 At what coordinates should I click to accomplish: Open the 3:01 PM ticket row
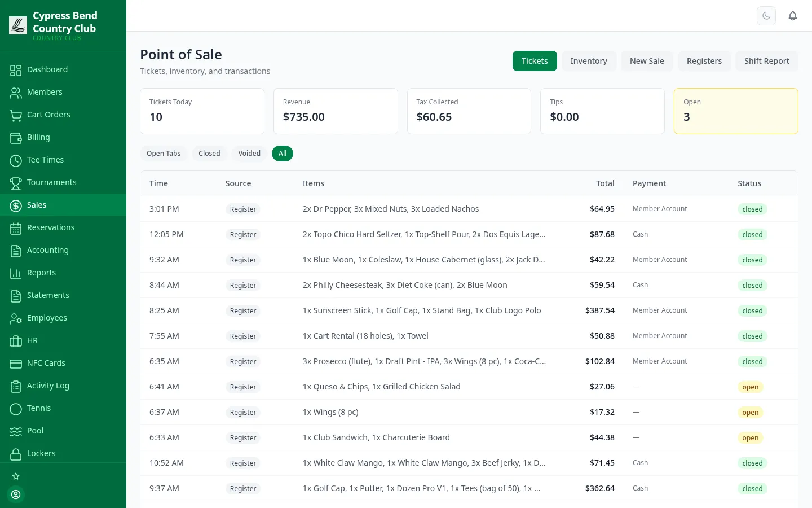469,209
